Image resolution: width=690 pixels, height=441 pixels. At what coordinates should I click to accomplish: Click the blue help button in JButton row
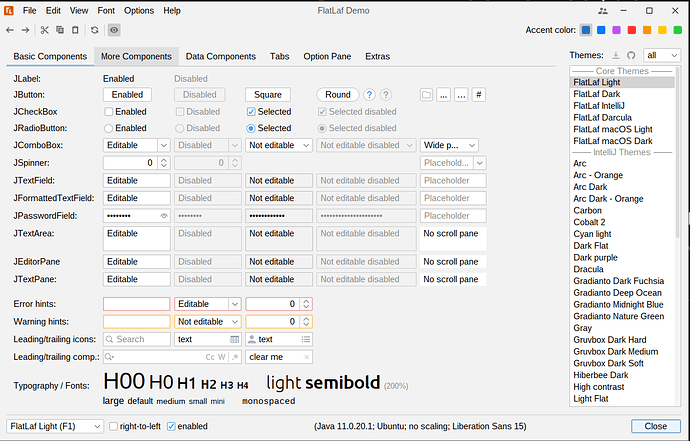coord(369,95)
